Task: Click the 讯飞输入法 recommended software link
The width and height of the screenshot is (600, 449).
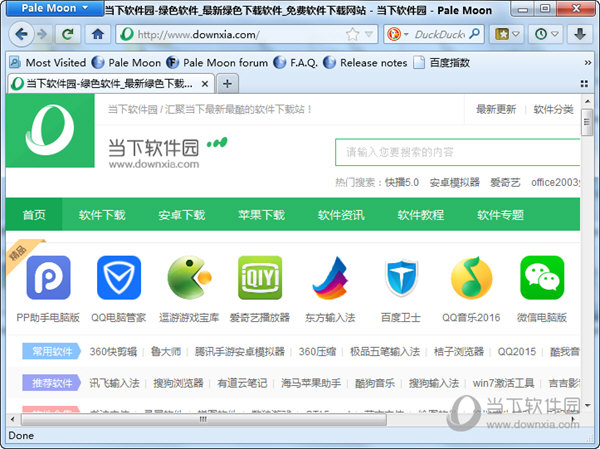Action: (x=114, y=382)
